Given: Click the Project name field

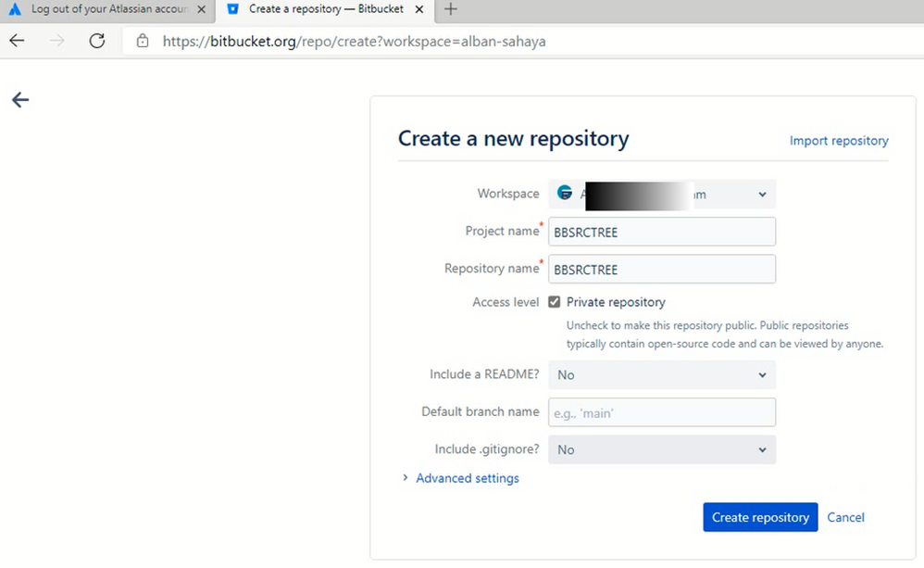Looking at the screenshot, I should (662, 232).
